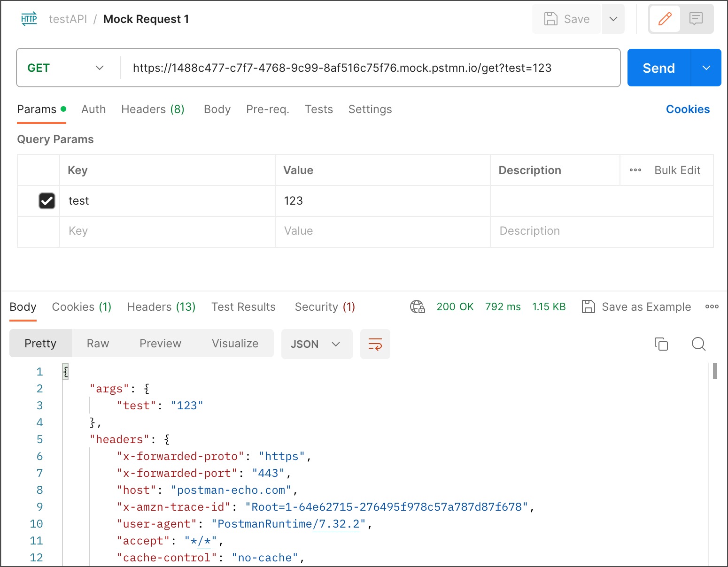Image resolution: width=728 pixels, height=567 pixels.
Task: Open search within the response body
Action: coord(698,344)
